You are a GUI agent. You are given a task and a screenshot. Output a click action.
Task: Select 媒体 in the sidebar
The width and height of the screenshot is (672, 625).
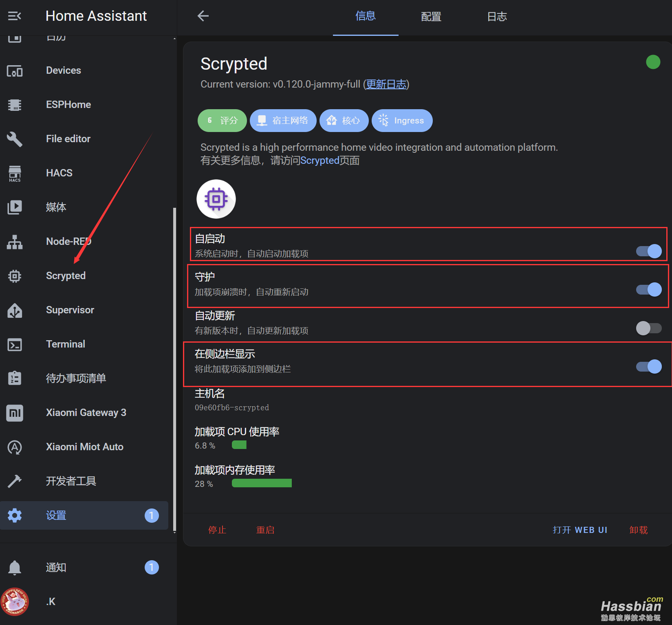pos(56,207)
